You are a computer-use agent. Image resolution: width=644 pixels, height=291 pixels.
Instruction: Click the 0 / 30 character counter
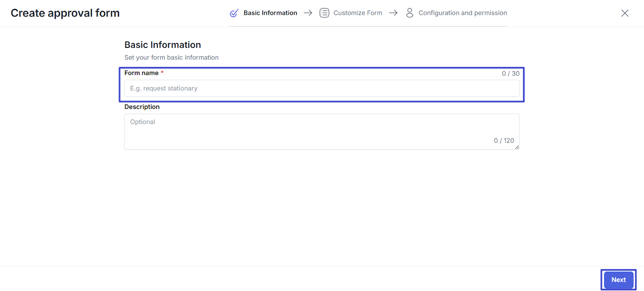[x=510, y=74]
